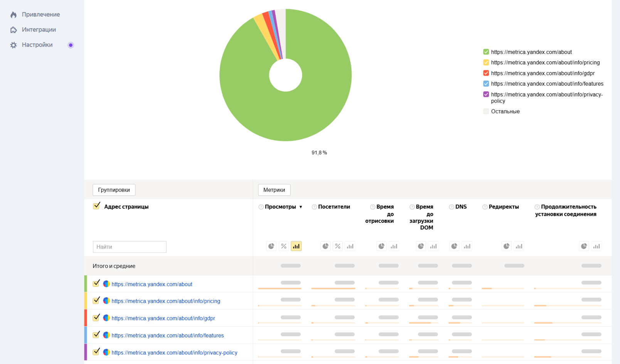Click the sort arrow beside Просмотры
Screen dimensions: 620x364
tap(301, 207)
